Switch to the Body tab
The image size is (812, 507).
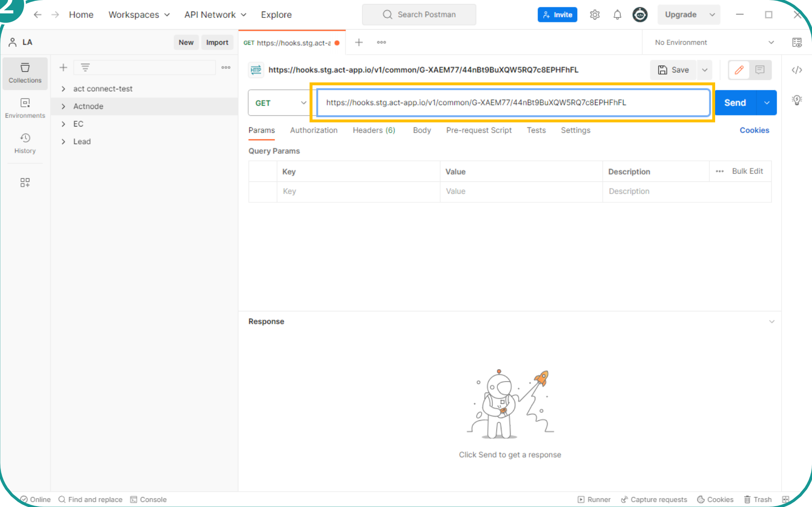pos(422,130)
